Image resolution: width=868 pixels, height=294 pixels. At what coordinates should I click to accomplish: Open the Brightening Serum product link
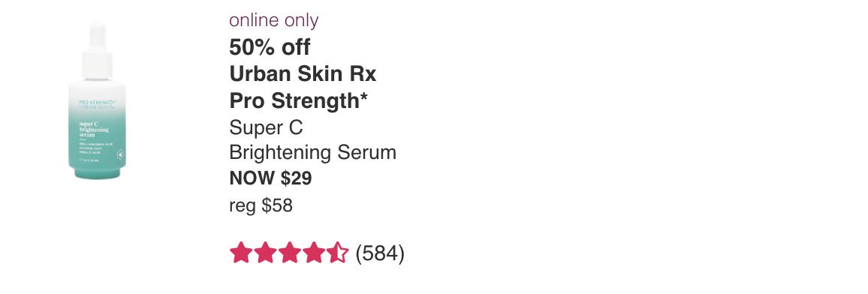(313, 152)
